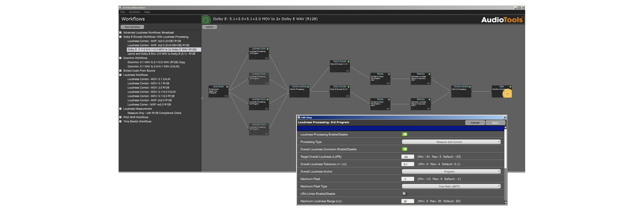Select the Loudness Processing 2nd Program node
Screen dimensions: 644x209
click(x=259, y=79)
